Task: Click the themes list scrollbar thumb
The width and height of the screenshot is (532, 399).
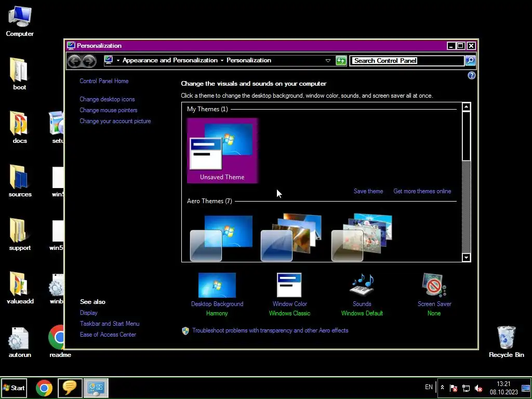Action: click(x=466, y=136)
